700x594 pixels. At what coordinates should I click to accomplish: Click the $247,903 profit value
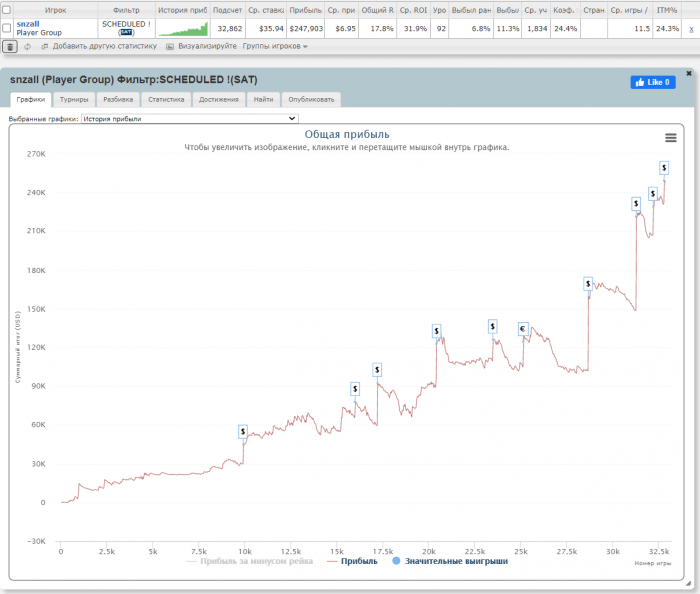pyautogui.click(x=306, y=29)
